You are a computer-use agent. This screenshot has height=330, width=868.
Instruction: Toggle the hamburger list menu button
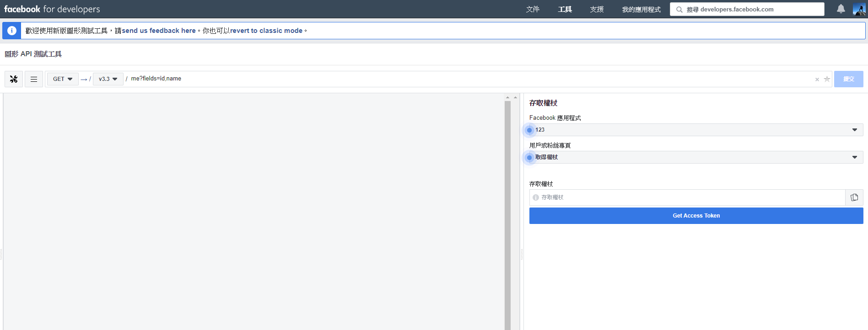point(34,79)
